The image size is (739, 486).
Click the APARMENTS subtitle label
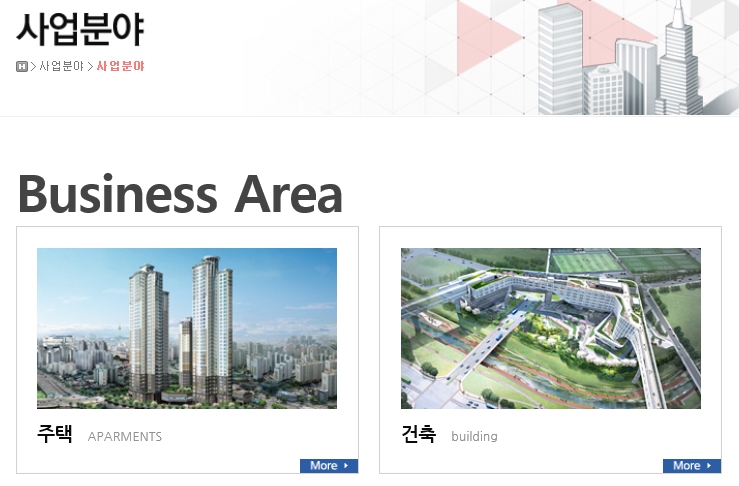(125, 437)
